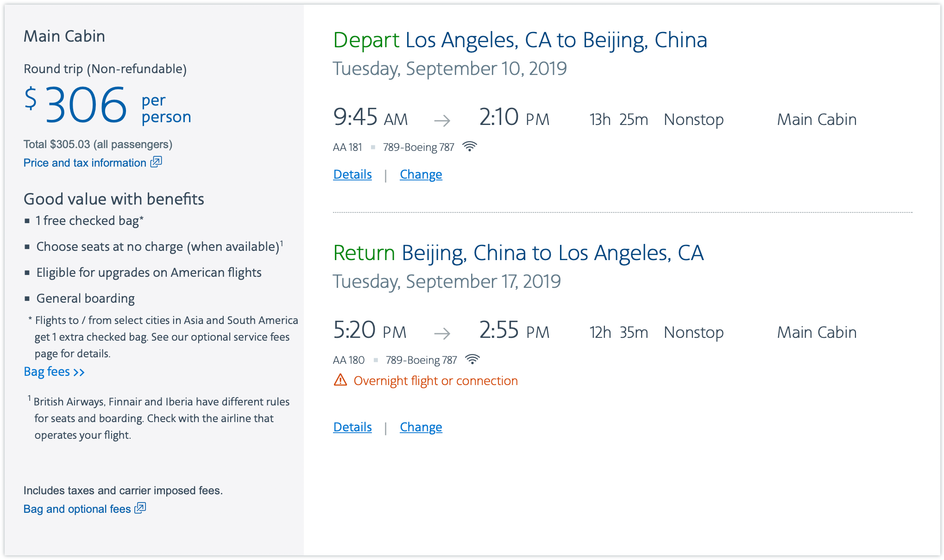Select the AA 180 flight number

point(349,360)
